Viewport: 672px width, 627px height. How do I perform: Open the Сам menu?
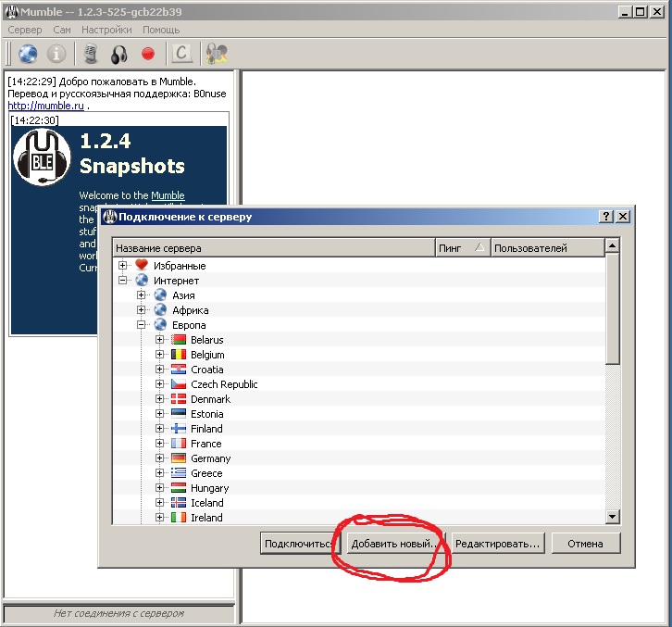pos(62,30)
